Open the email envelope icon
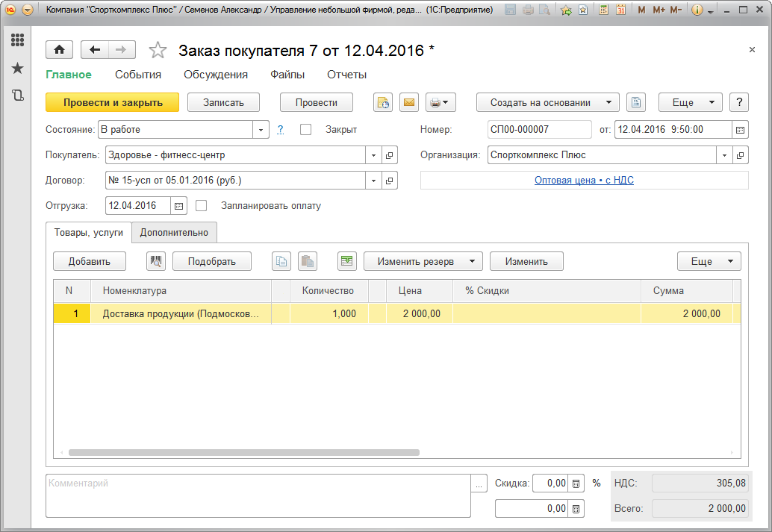The width and height of the screenshot is (772, 532). click(408, 103)
